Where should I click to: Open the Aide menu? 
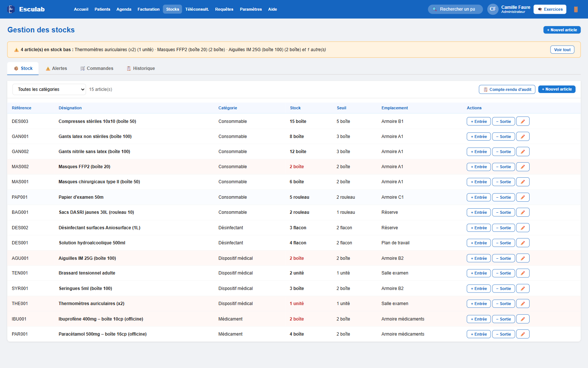point(273,9)
